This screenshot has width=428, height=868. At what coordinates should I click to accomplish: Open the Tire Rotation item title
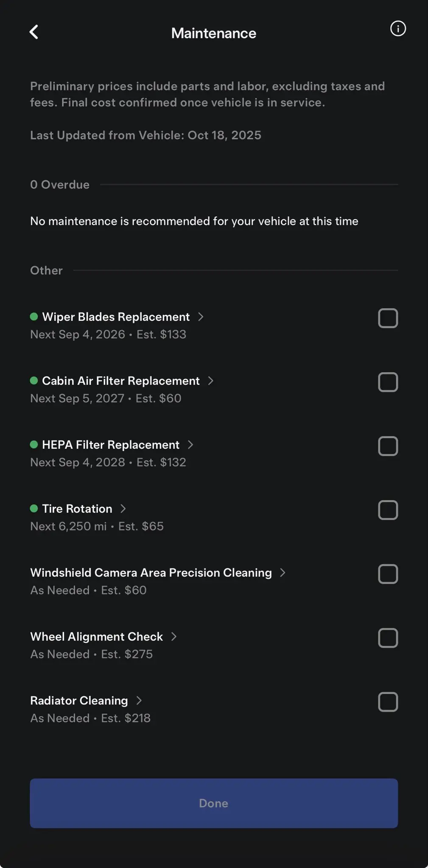(77, 509)
